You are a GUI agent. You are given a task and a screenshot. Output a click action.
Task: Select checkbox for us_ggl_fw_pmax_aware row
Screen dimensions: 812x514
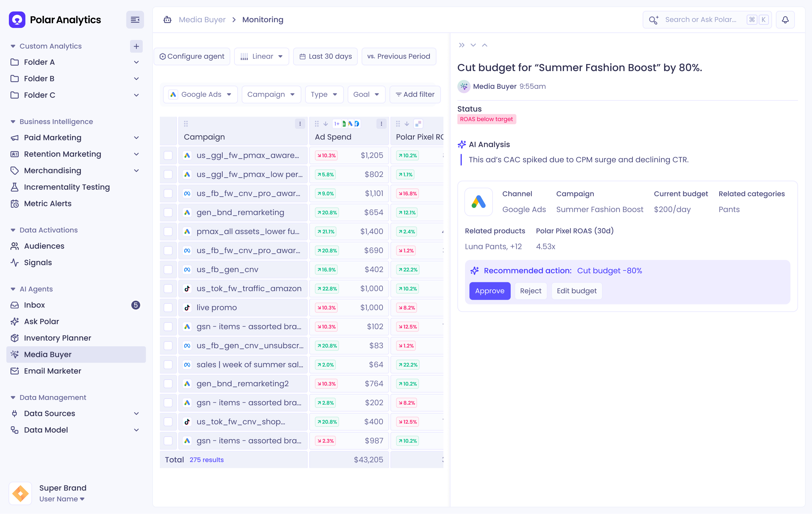[x=168, y=155]
